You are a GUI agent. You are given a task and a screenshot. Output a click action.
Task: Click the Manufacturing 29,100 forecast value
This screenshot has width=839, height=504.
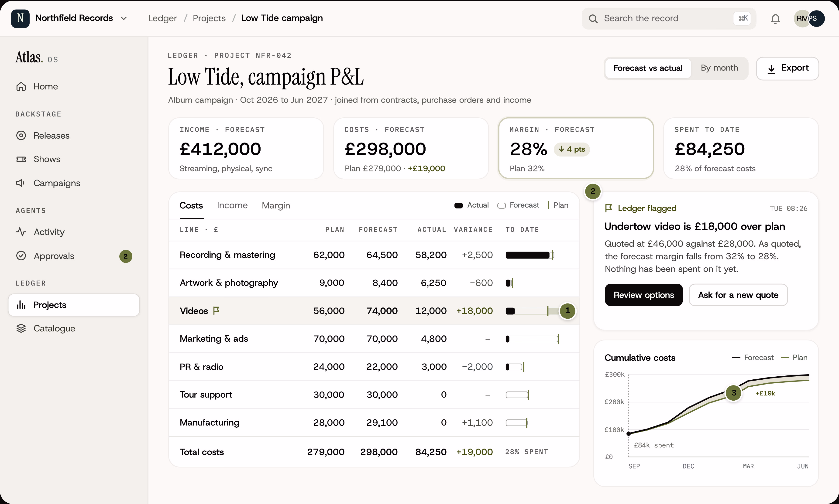pyautogui.click(x=382, y=422)
